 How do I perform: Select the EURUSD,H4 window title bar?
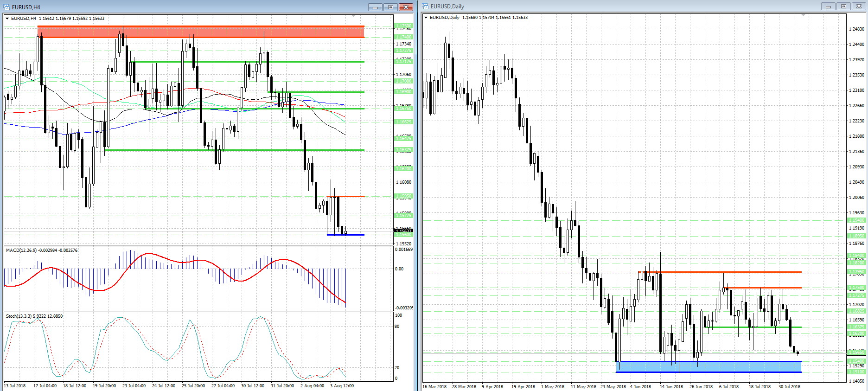coord(185,7)
